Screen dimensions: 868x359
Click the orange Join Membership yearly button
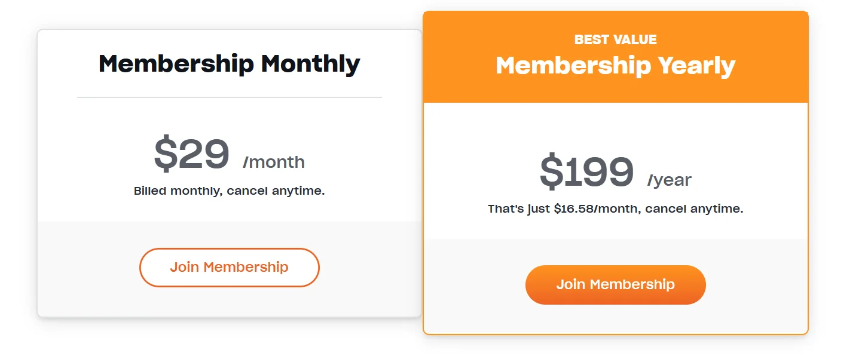615,284
